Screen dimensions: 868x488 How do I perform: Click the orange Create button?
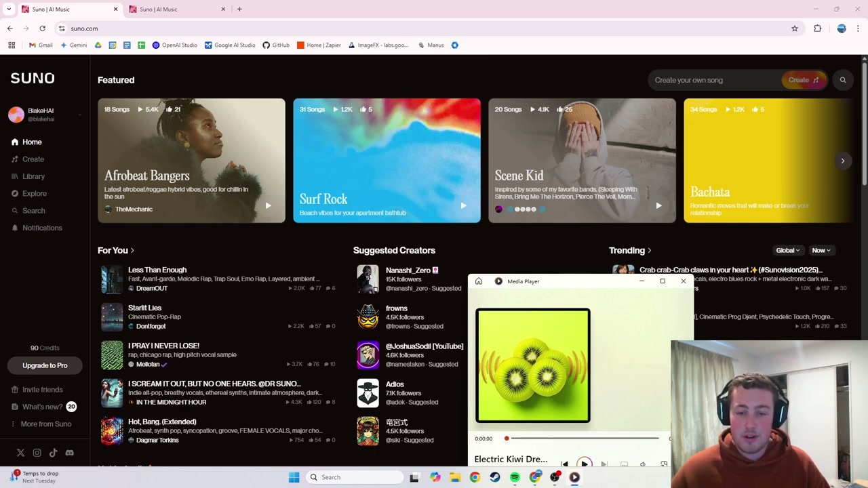click(x=804, y=80)
